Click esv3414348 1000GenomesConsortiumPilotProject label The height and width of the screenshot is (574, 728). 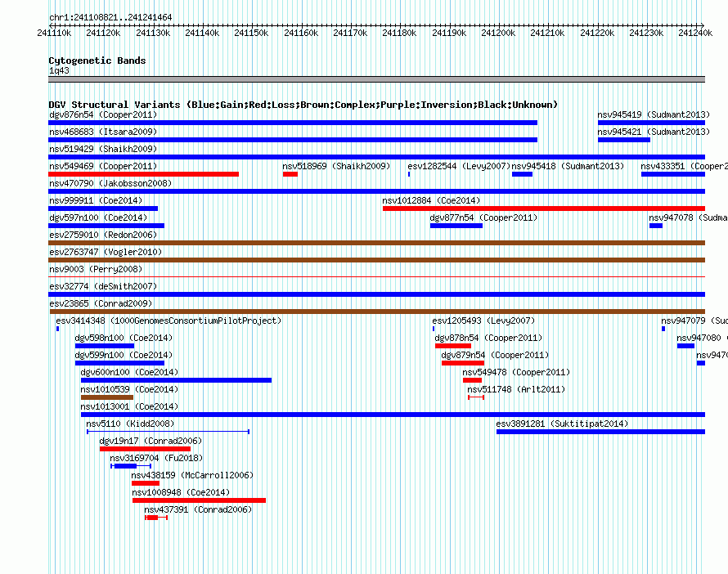(169, 321)
